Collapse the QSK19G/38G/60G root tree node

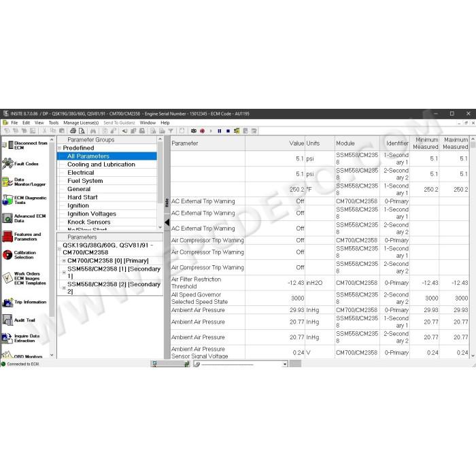tap(60, 249)
